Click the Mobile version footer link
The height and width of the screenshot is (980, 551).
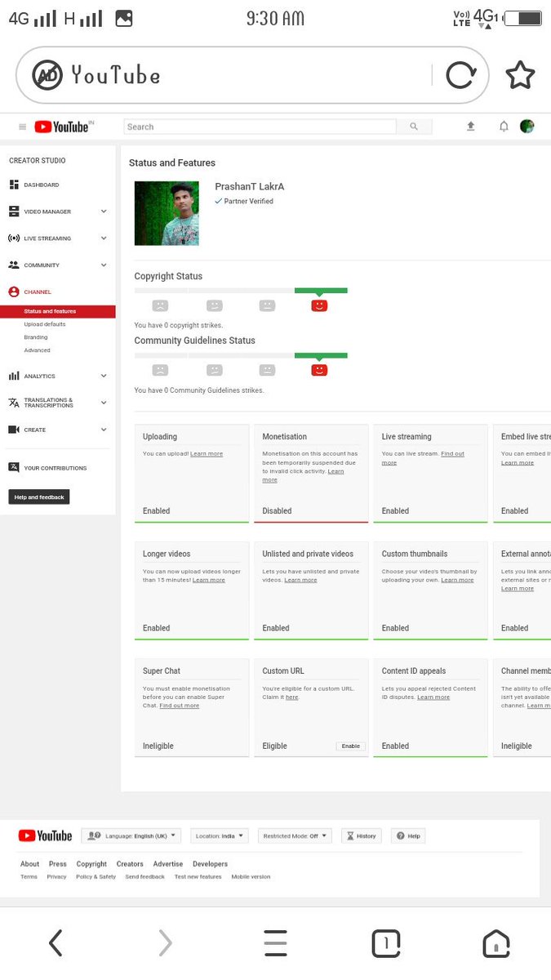pos(251,877)
